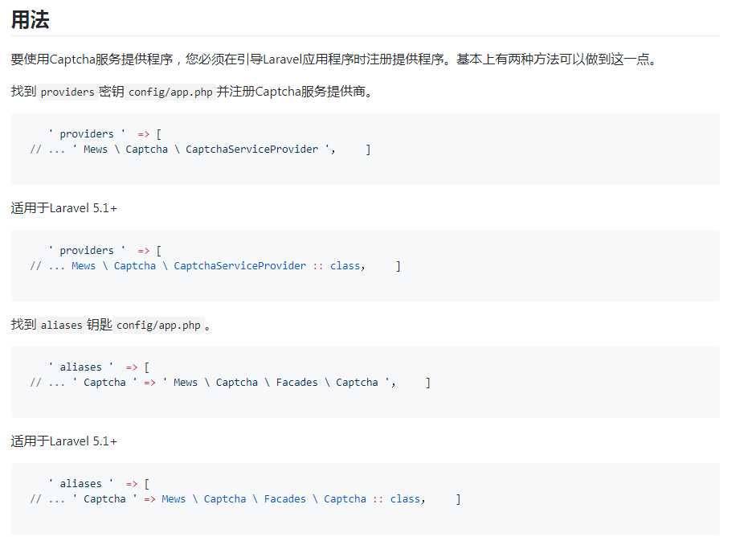Viewport: 756px width, 537px height.
Task: Click the 用法 heading
Action: (x=30, y=20)
